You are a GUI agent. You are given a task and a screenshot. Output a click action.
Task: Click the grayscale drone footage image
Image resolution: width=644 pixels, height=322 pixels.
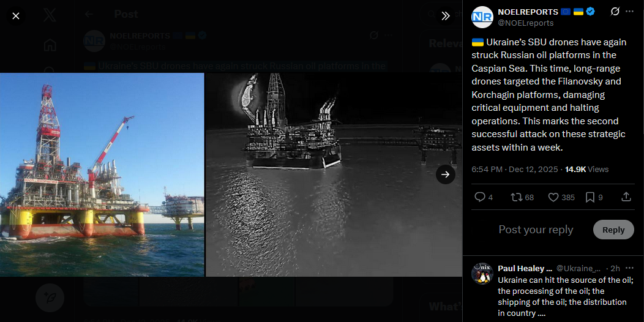pos(334,174)
